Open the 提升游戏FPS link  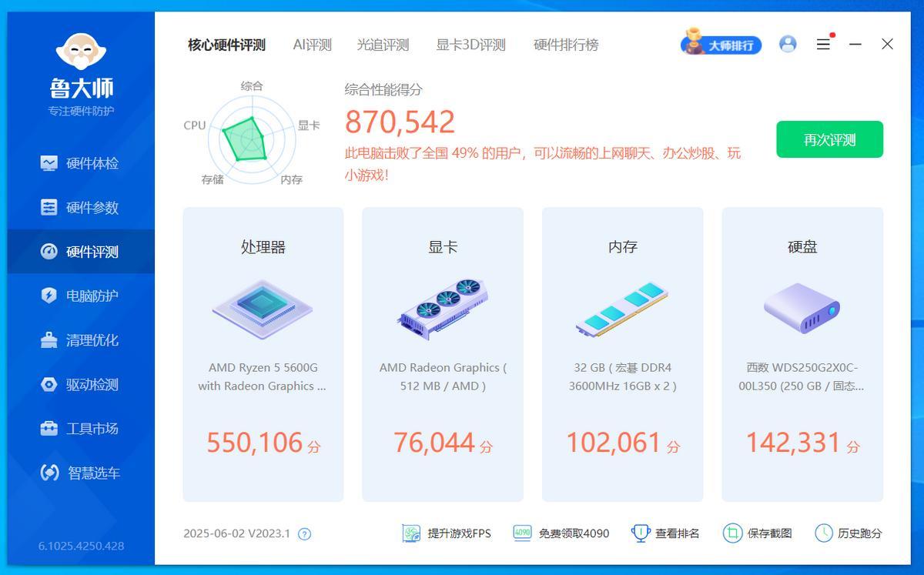click(x=459, y=533)
